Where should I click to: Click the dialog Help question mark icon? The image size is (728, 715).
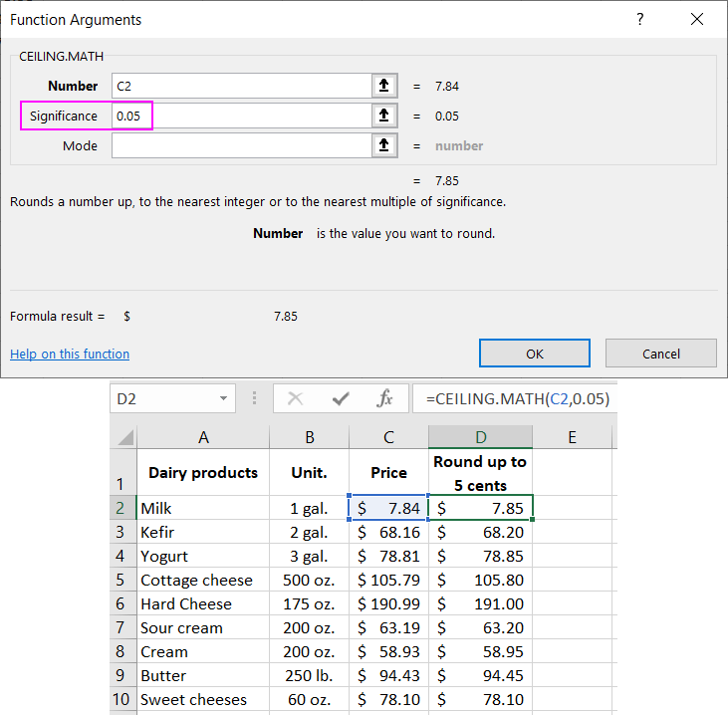pos(640,20)
